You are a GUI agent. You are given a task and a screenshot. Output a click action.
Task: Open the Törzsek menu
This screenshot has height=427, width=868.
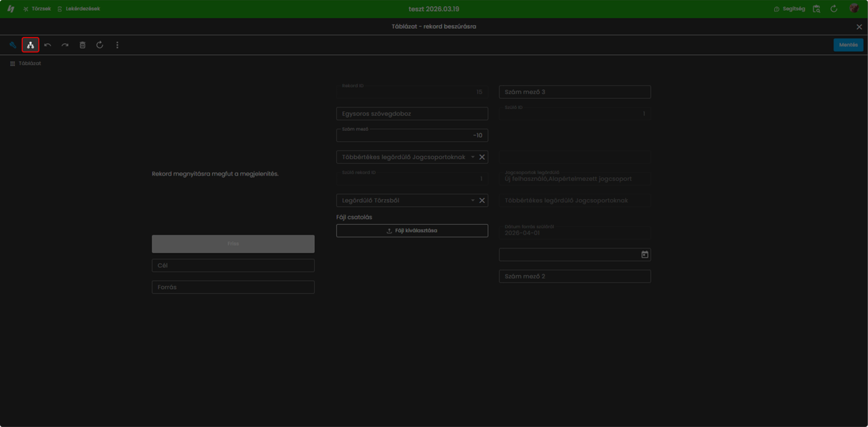point(37,9)
